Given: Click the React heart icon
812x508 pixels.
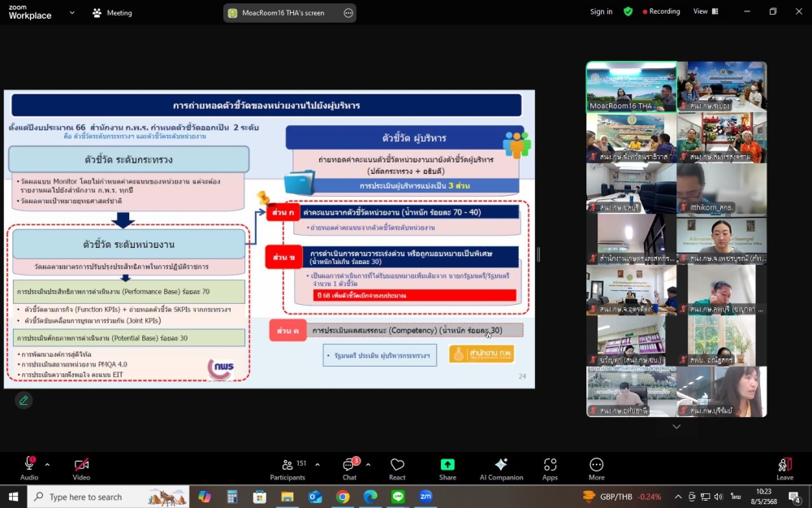Looking at the screenshot, I should coord(397,466).
